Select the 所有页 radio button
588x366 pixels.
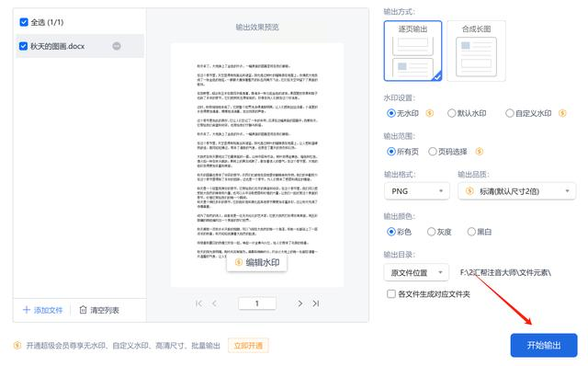[x=390, y=152]
